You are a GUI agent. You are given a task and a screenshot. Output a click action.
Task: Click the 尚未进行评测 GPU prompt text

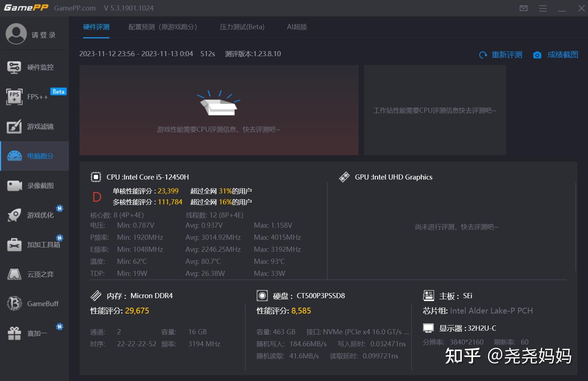(x=456, y=227)
